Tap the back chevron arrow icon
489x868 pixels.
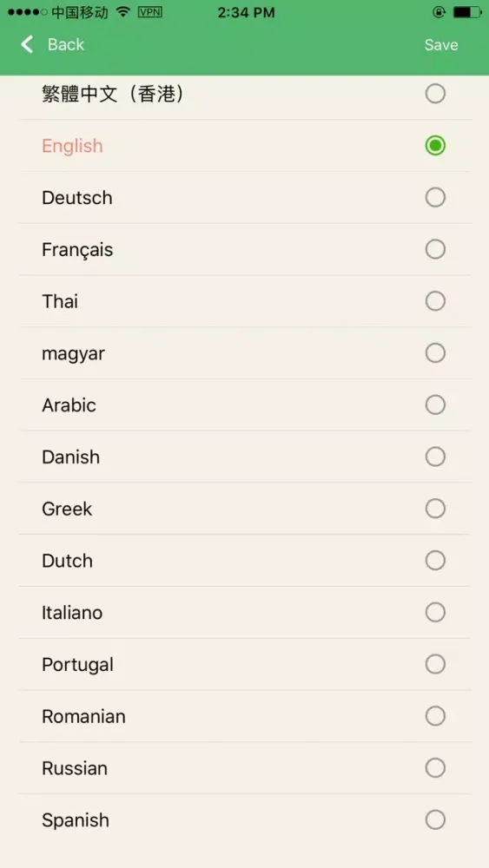(x=27, y=44)
